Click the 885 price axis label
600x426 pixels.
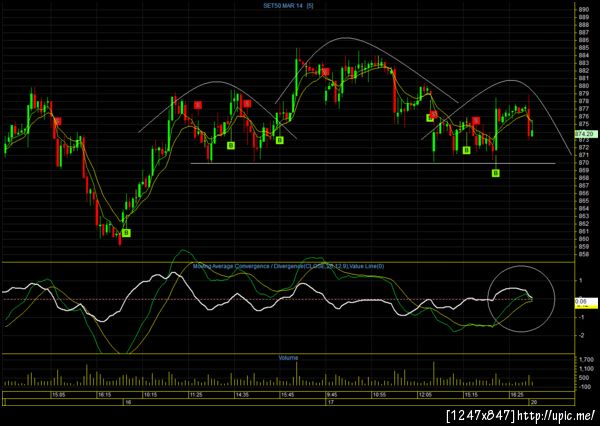pyautogui.click(x=584, y=48)
